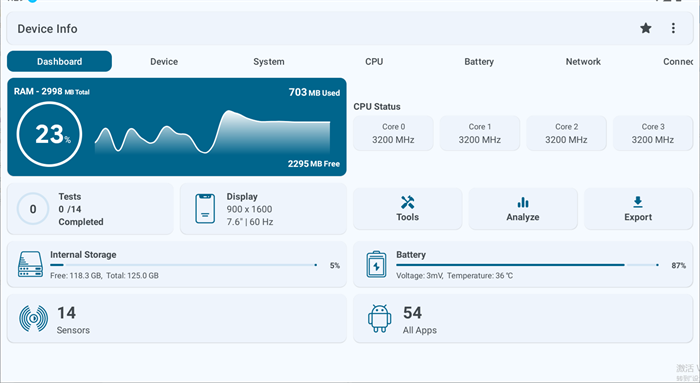
Task: Click the '14' sensors count
Action: pos(67,313)
